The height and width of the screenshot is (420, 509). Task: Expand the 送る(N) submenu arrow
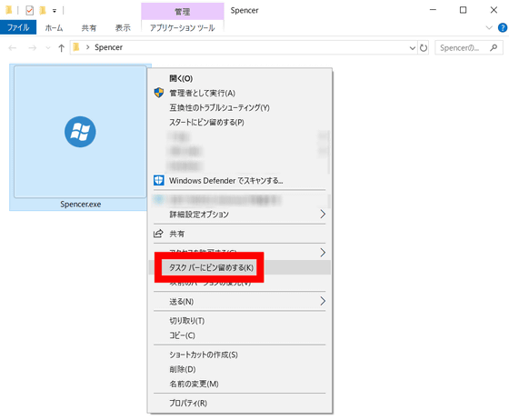pos(323,301)
